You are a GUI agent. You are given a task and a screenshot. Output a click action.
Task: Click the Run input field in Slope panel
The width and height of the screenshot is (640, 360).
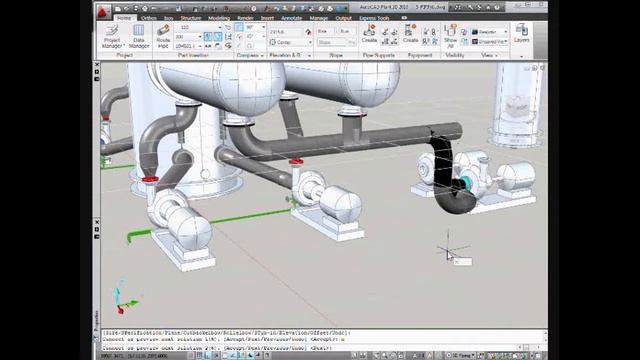[346, 31]
